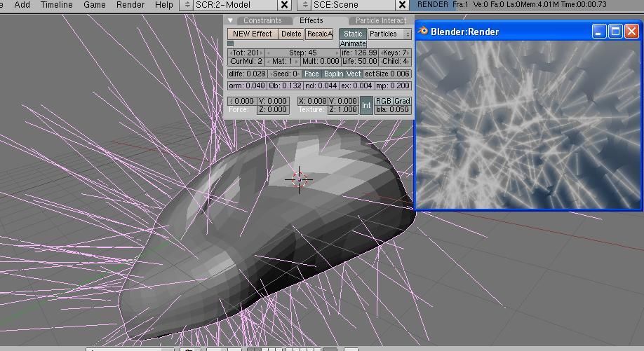Adjust the Force X 0.000 field
Image resolution: width=644 pixels, height=351 pixels.
click(x=242, y=101)
